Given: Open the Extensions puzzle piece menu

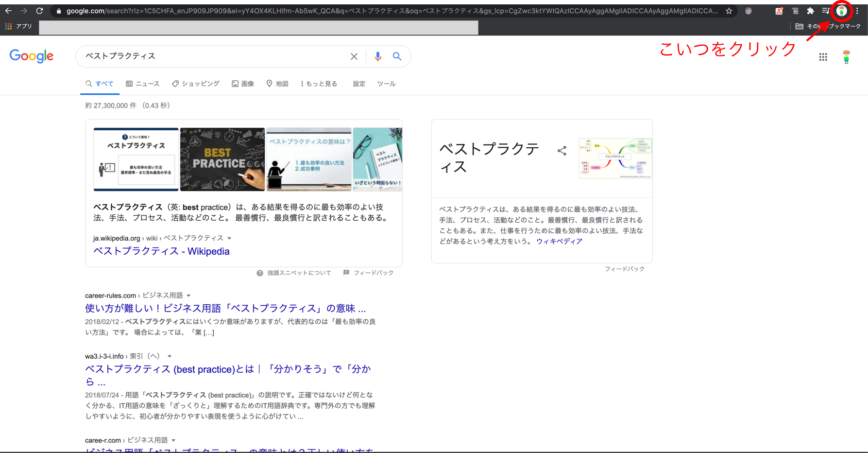Looking at the screenshot, I should [810, 11].
